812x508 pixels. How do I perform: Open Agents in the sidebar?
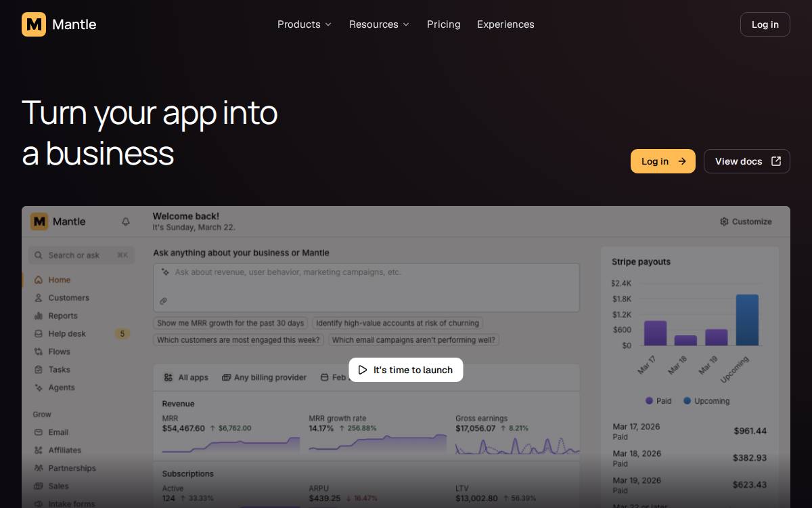click(81, 387)
